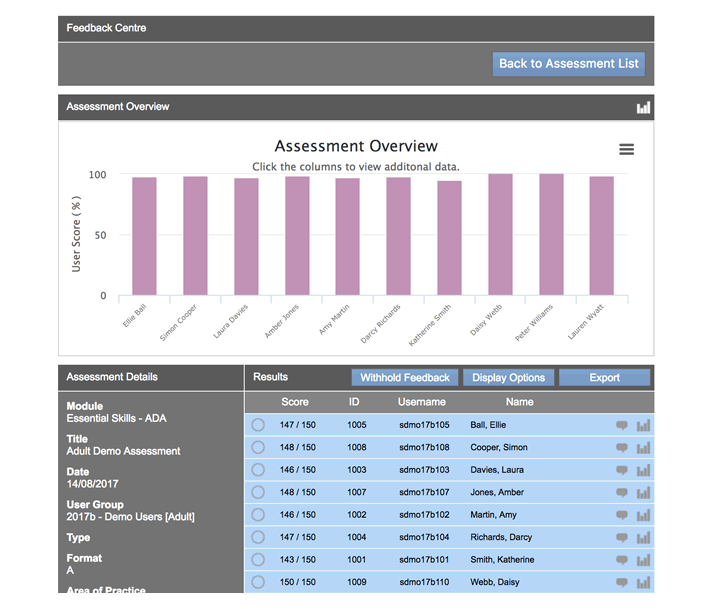
Task: Select radio button for Cooper, Simon
Action: click(258, 448)
